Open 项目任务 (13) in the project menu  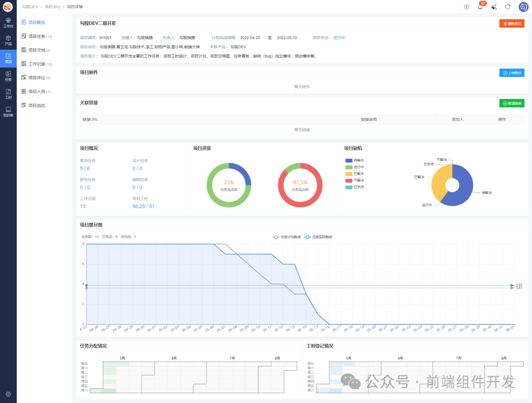(36, 36)
